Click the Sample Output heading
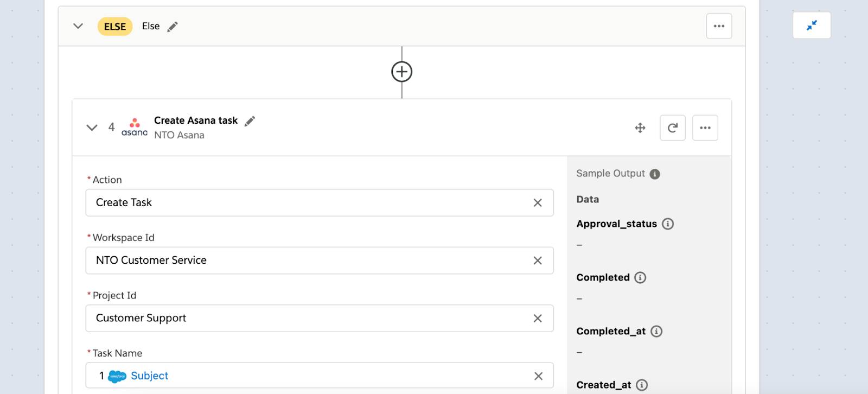 (x=610, y=174)
